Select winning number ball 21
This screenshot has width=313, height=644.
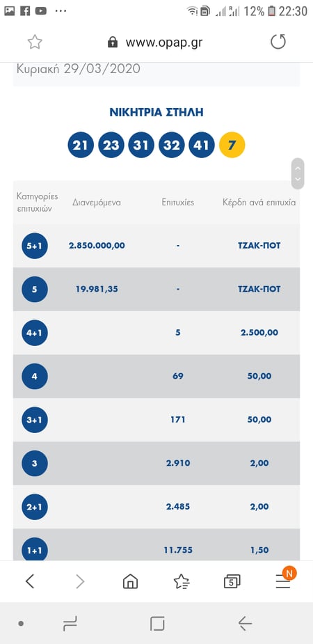(x=81, y=145)
